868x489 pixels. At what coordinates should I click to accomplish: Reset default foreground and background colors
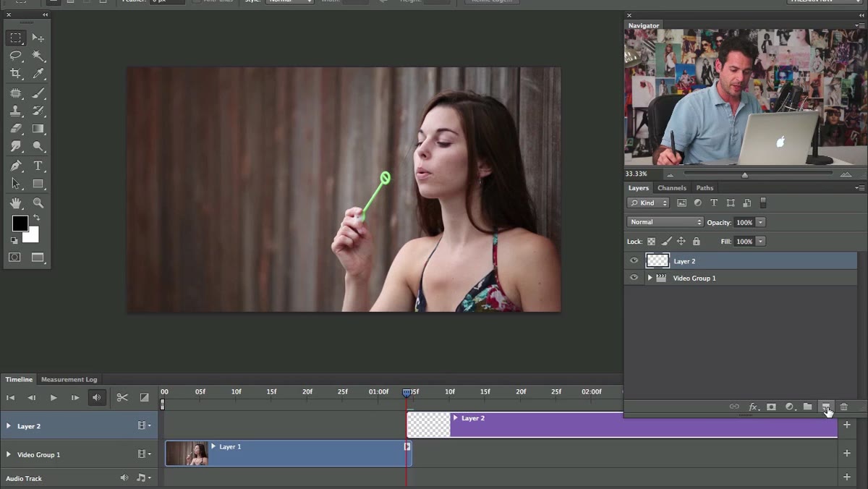pos(14,240)
